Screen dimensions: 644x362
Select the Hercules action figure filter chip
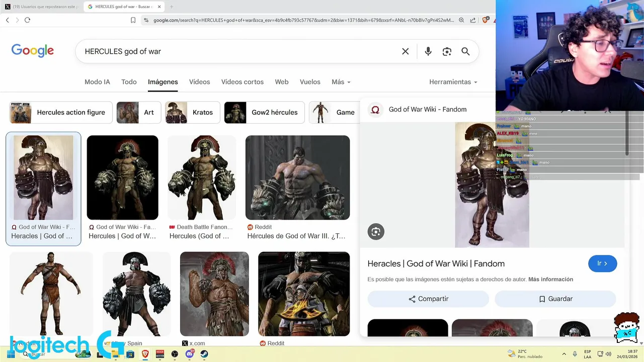(61, 113)
